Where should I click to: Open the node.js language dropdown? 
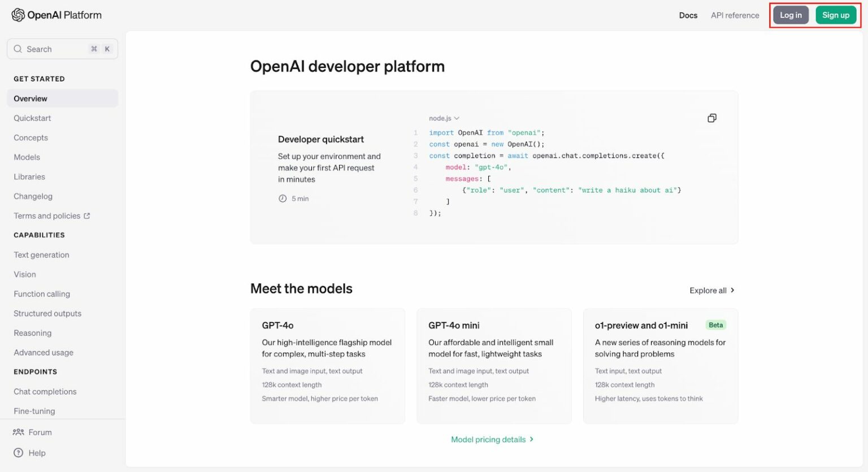tap(444, 118)
